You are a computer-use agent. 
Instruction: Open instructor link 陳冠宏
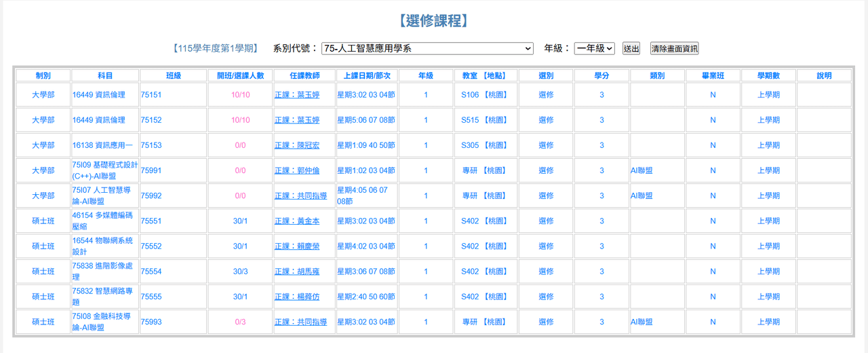click(297, 145)
